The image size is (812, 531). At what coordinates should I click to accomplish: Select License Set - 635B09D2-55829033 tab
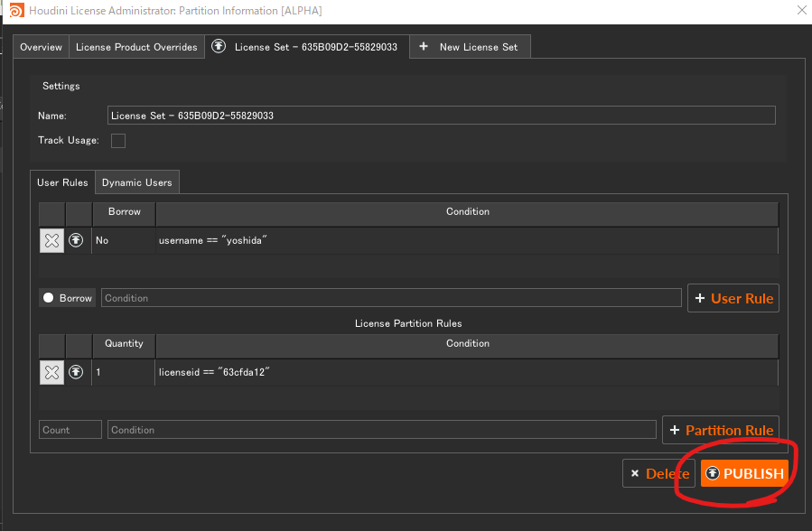click(307, 47)
